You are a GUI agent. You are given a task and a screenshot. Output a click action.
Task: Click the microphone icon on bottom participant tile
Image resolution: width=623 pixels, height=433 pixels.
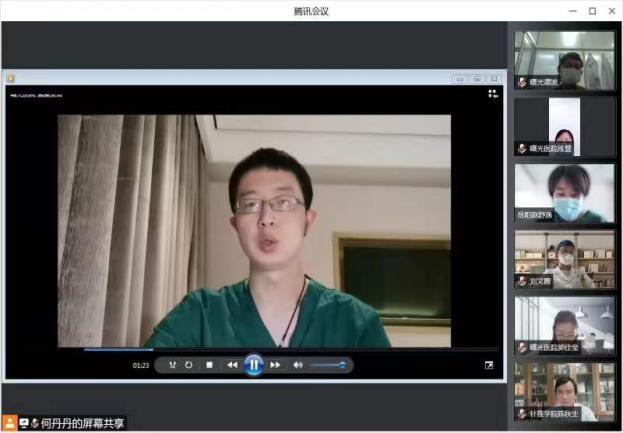[x=522, y=413]
